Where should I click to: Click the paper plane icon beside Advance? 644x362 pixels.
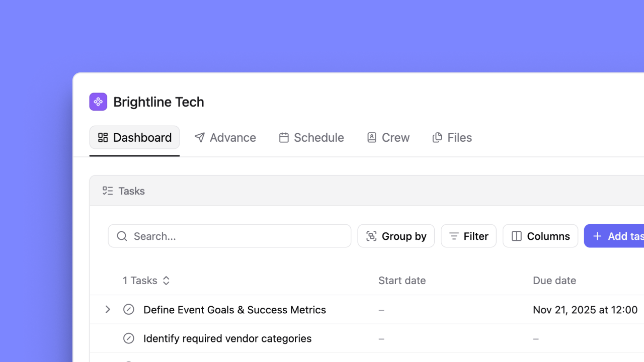(199, 137)
